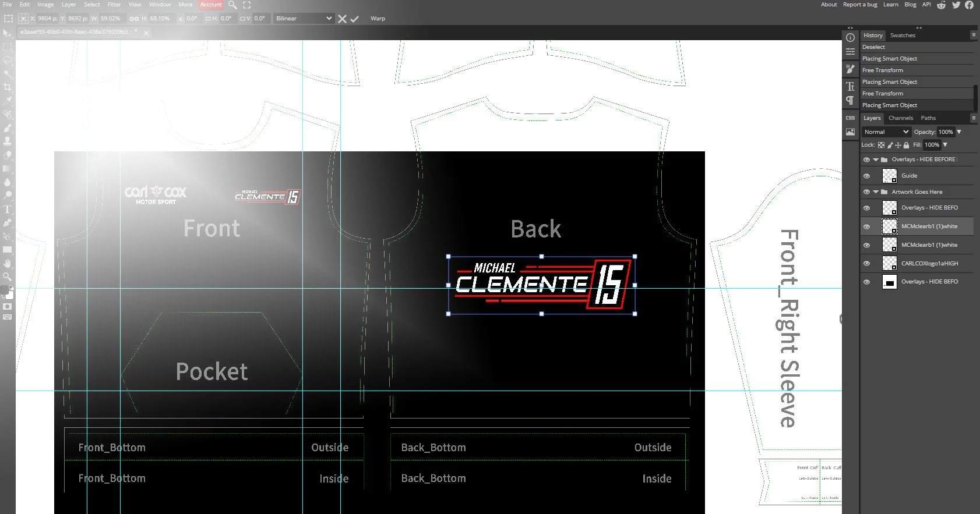
Task: Hide the CARLCOXlogo1aHIGH layer
Action: point(866,264)
